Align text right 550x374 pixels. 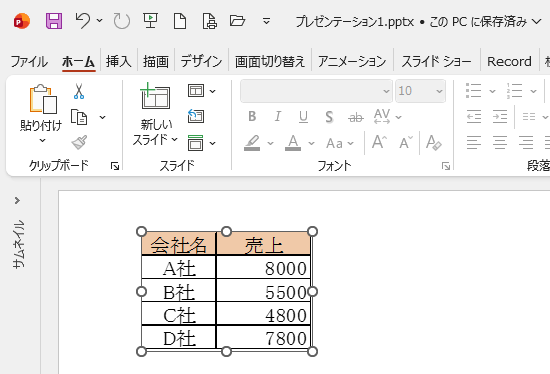(526, 142)
